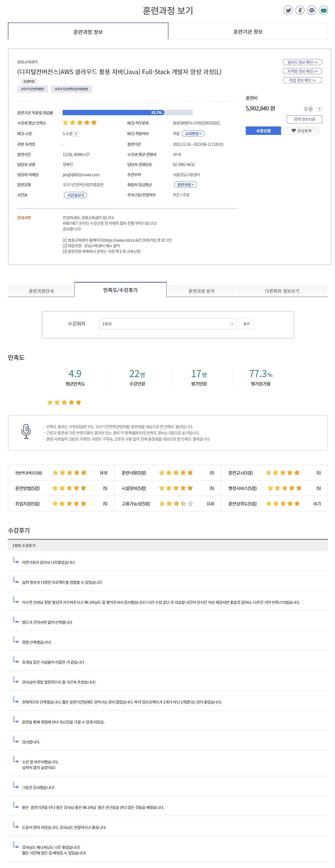Click the 전액 정부지원 button
The width and height of the screenshot is (335, 868).
pos(304,119)
